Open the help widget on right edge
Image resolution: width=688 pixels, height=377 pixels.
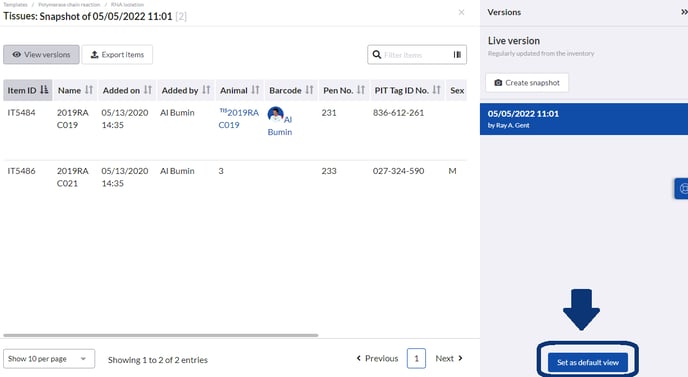point(681,188)
